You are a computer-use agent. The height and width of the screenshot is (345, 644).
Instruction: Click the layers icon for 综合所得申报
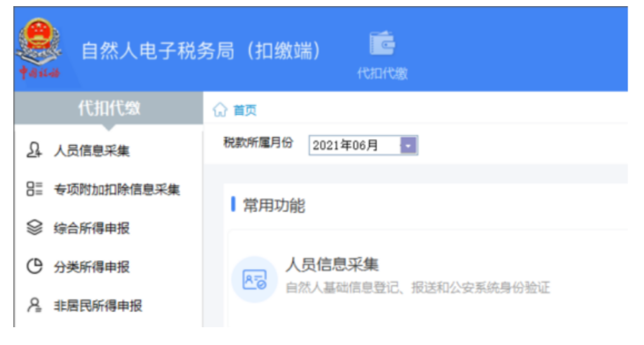click(x=34, y=228)
